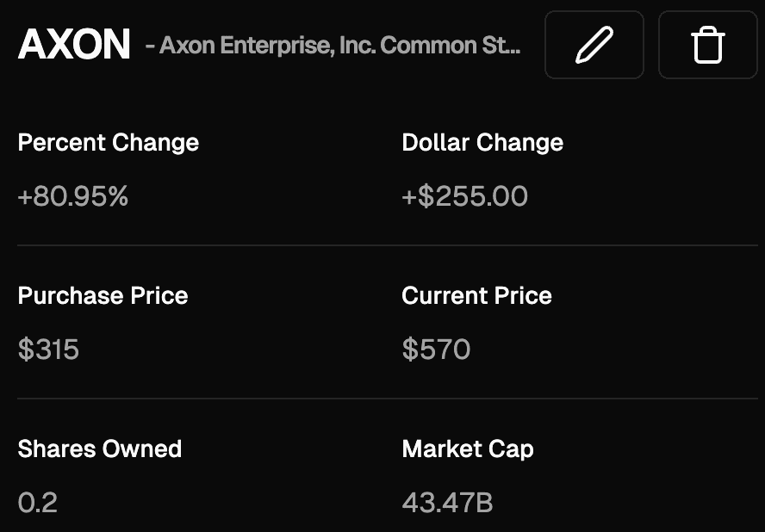Click the empty header area between name and pencil
This screenshot has height=532, width=765.
pos(532,45)
